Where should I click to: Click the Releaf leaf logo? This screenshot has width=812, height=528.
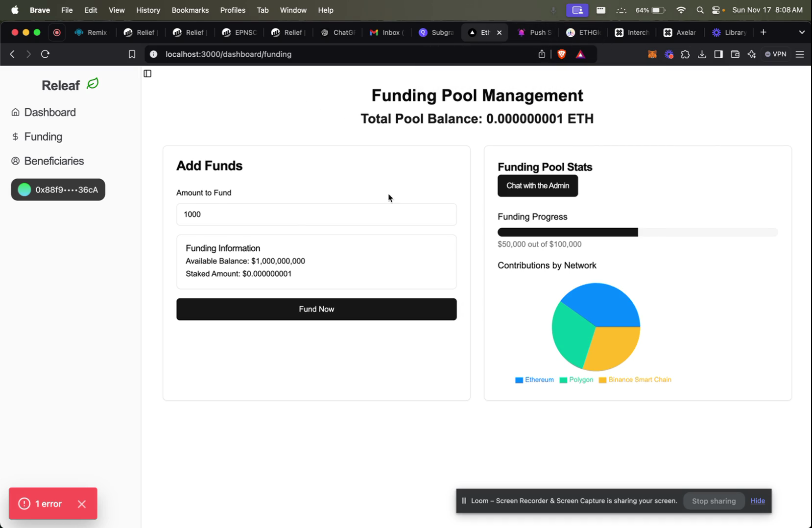[x=93, y=84]
